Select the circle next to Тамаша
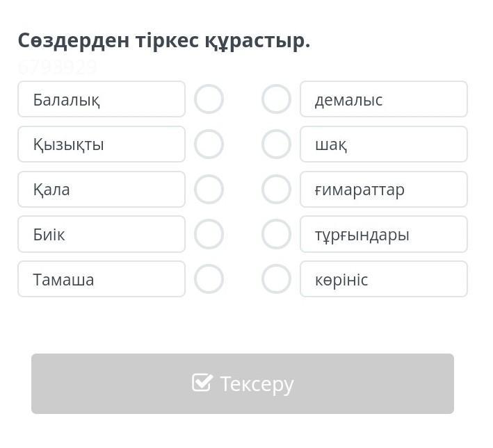493x448 pixels. 209,279
